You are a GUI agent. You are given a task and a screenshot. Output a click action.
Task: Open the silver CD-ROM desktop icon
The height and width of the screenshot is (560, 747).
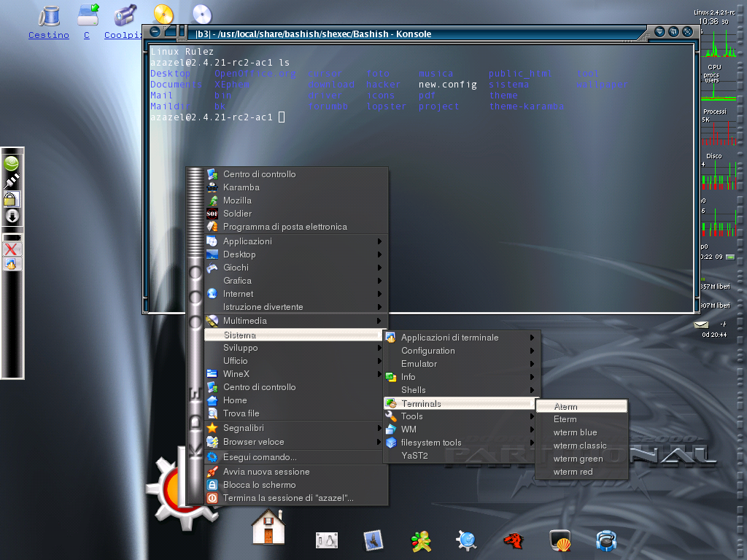[202, 15]
